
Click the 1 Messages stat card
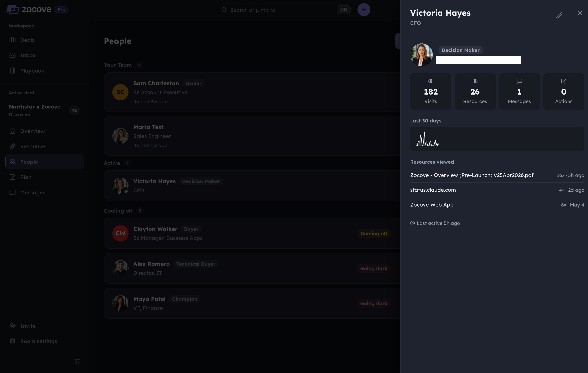coord(519,92)
